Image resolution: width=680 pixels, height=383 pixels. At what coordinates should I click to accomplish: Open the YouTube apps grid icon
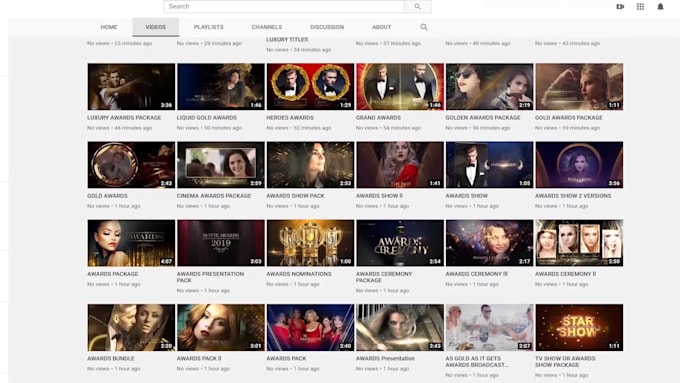640,7
